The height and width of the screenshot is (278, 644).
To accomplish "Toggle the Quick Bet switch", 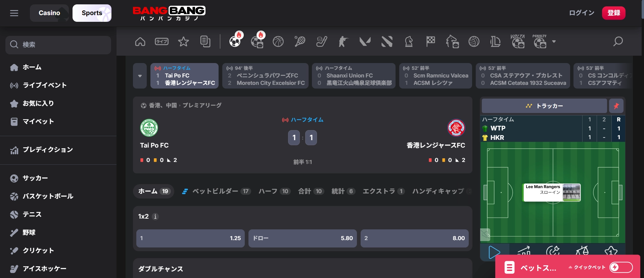I will 621,267.
